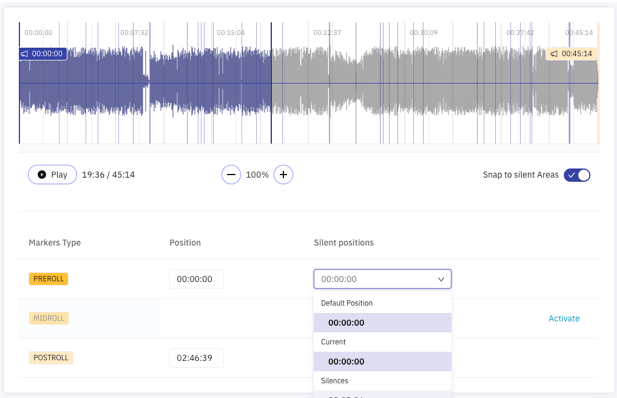617x398 pixels.
Task: Click the waveform timeline label 00:22:37
Action: tap(327, 33)
